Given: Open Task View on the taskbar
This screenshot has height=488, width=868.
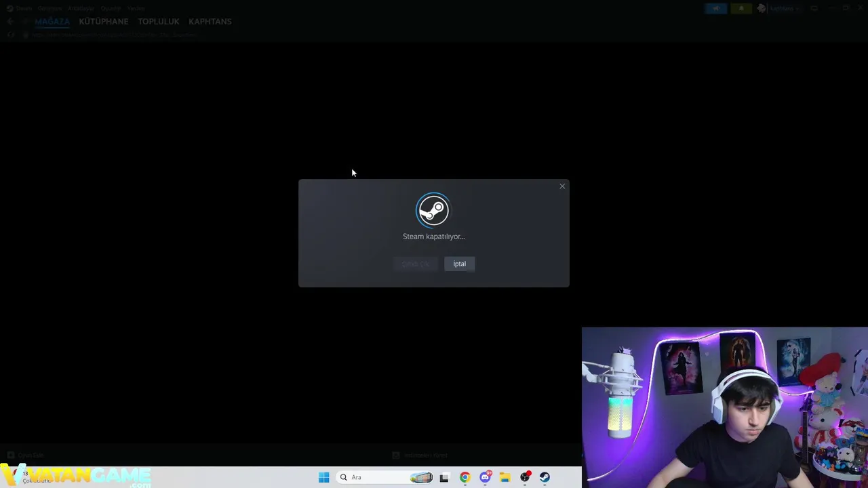Looking at the screenshot, I should pos(444,477).
